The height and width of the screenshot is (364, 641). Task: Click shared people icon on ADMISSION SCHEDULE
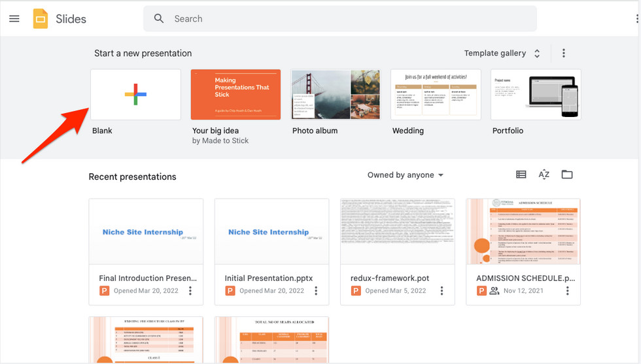(494, 291)
